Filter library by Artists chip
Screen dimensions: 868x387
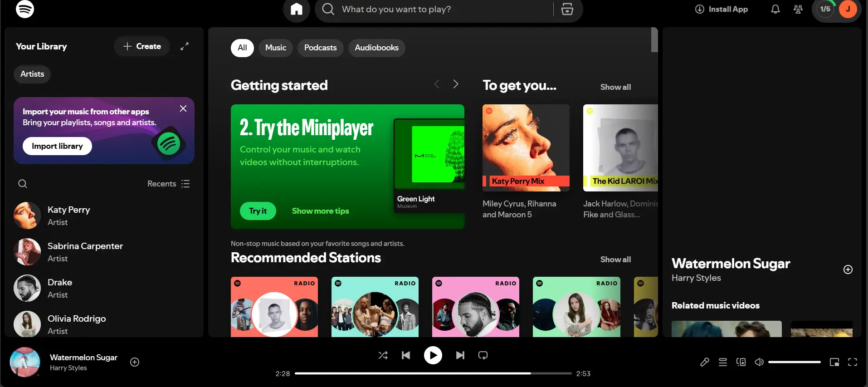click(x=32, y=74)
